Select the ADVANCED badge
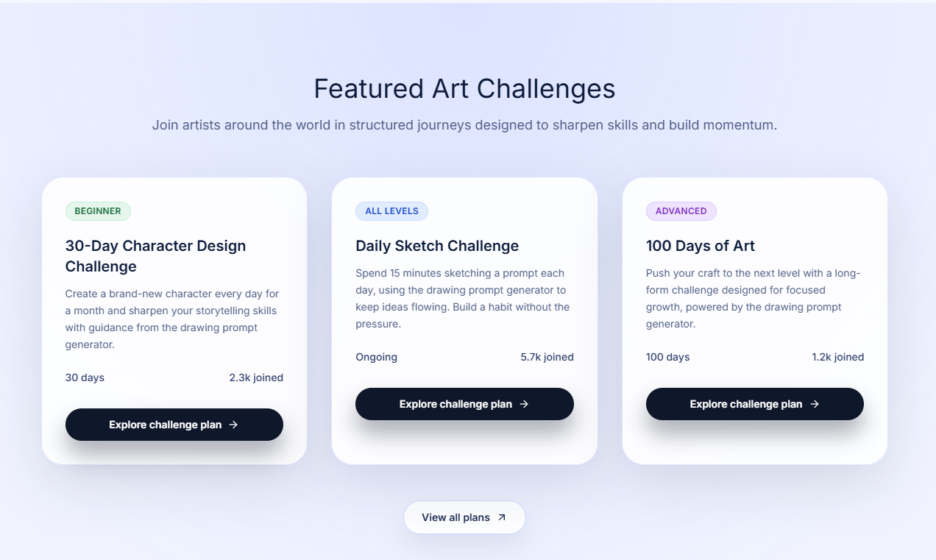The height and width of the screenshot is (560, 936). (681, 211)
